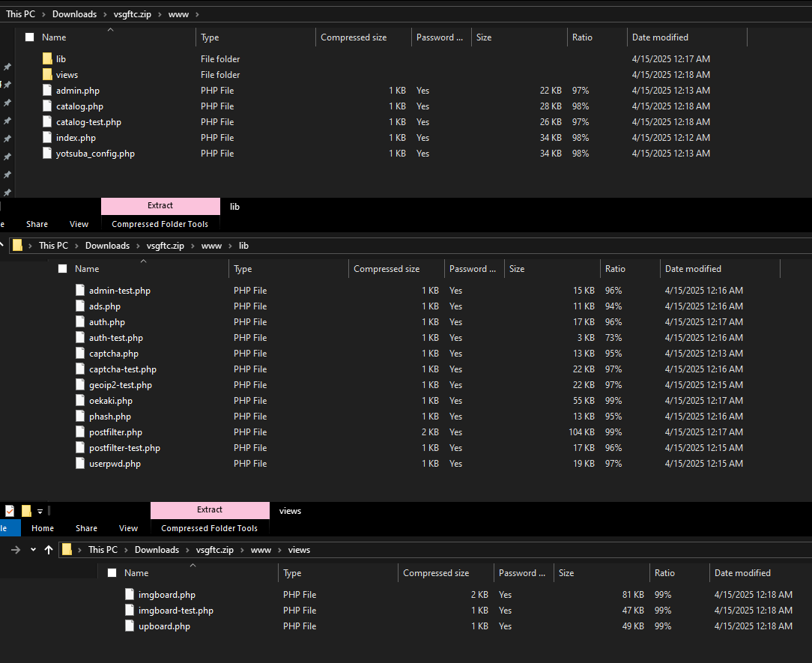Screen dimensions: 812x663
Task: Open the Customize Quick Access Toolbar dropdown
Action: click(40, 511)
